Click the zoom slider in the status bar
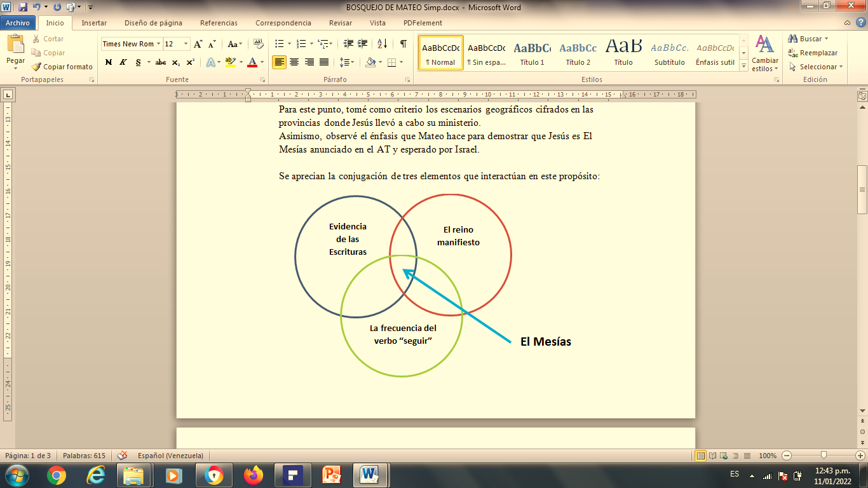The width and height of the screenshot is (868, 488). (824, 456)
